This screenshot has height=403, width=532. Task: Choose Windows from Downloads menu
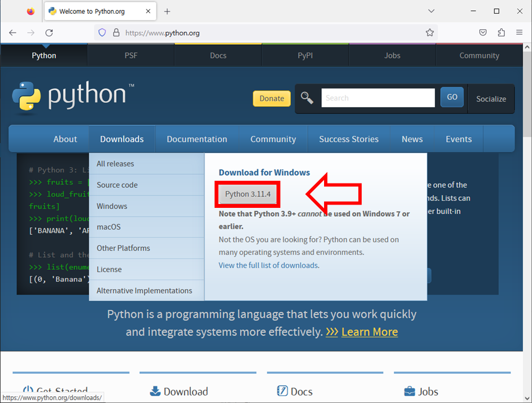[147, 206]
